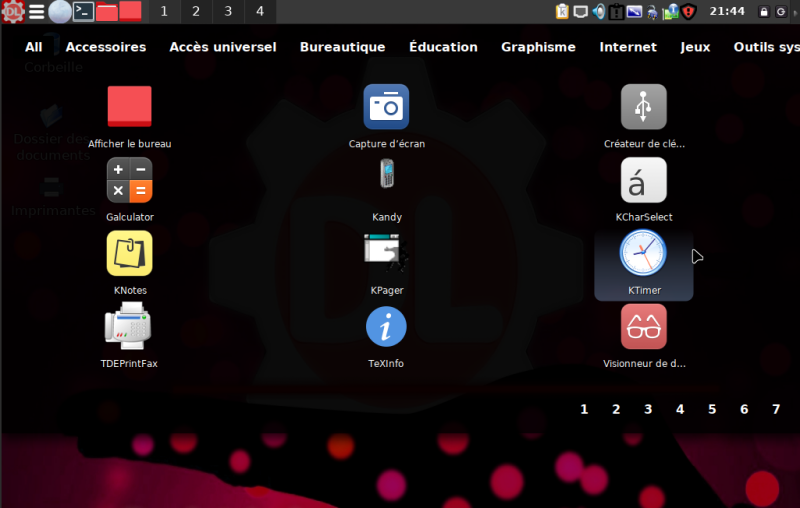Open the USB key creator app

coord(643,108)
